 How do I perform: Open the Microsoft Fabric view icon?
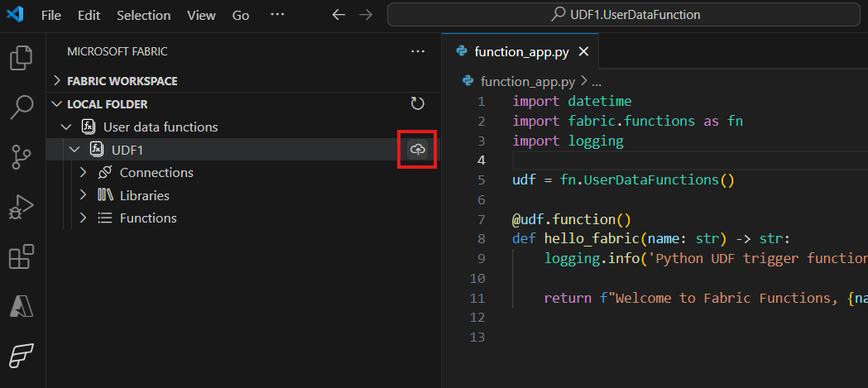(x=22, y=356)
